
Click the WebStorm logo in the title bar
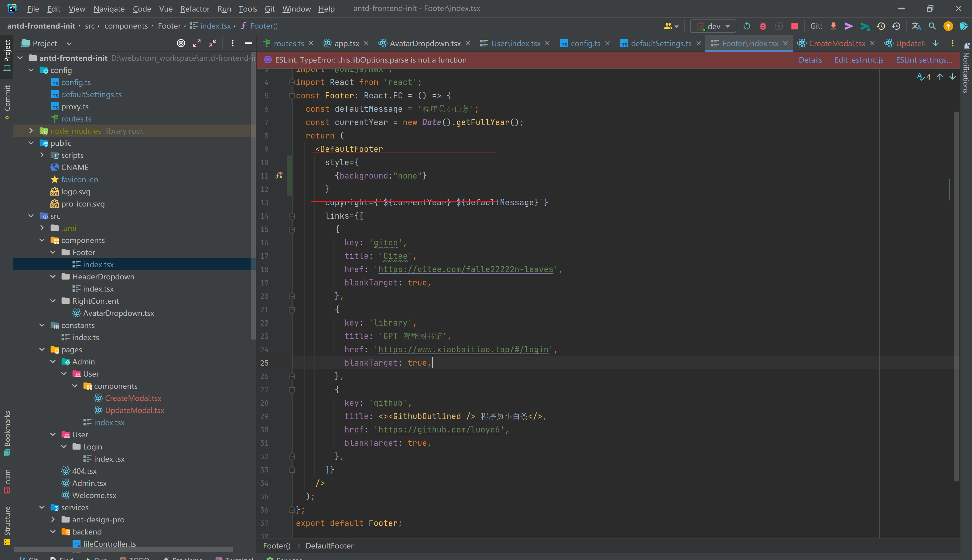12,9
